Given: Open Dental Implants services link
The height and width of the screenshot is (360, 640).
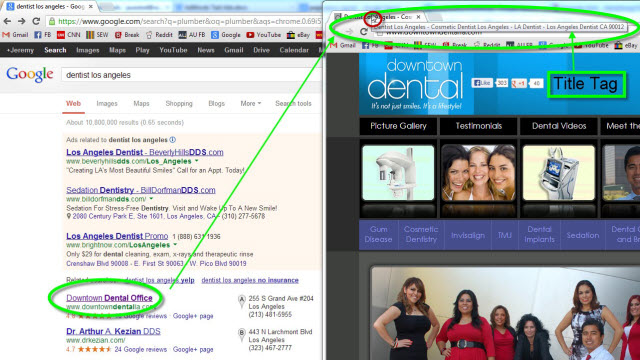Looking at the screenshot, I should point(539,235).
